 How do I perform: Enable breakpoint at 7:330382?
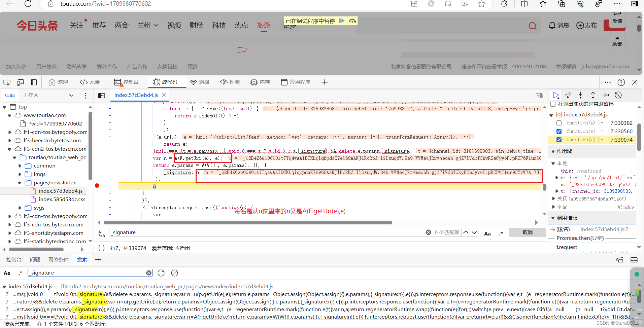click(x=559, y=123)
